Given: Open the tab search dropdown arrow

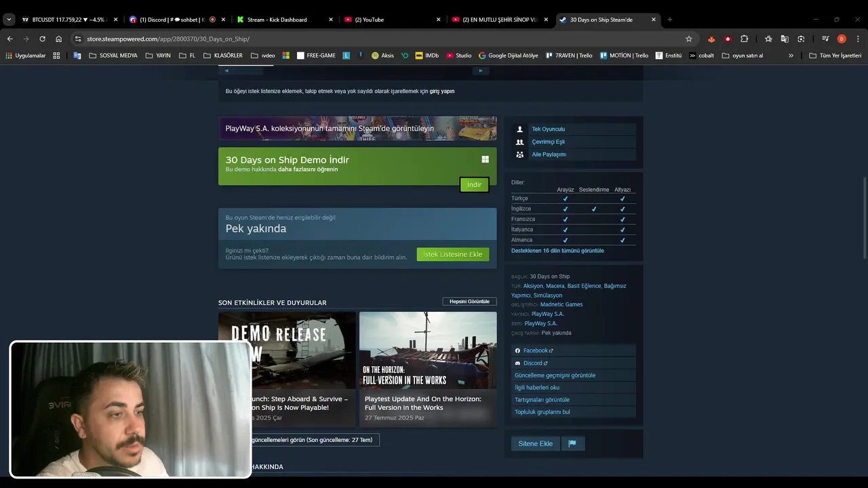Looking at the screenshot, I should pos(9,19).
